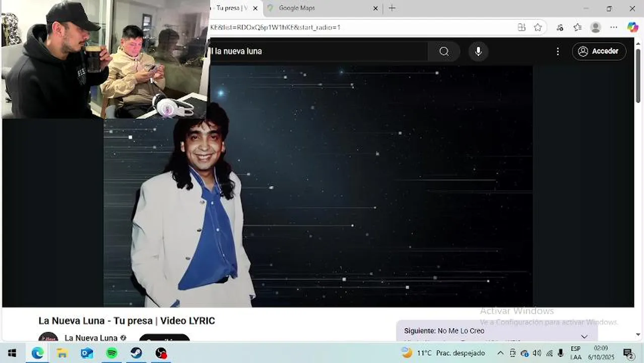This screenshot has height=363, width=644.
Task: Open a new browser tab
Action: [392, 8]
